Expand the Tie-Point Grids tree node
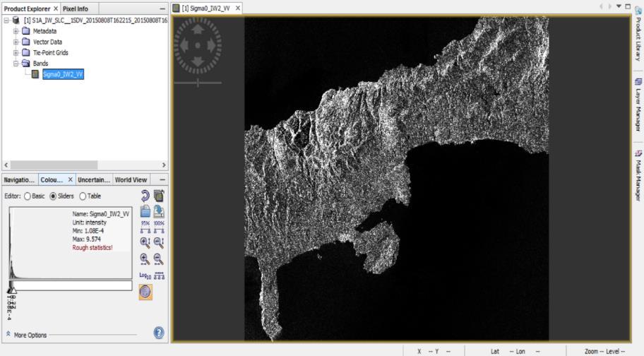 pyautogui.click(x=16, y=52)
